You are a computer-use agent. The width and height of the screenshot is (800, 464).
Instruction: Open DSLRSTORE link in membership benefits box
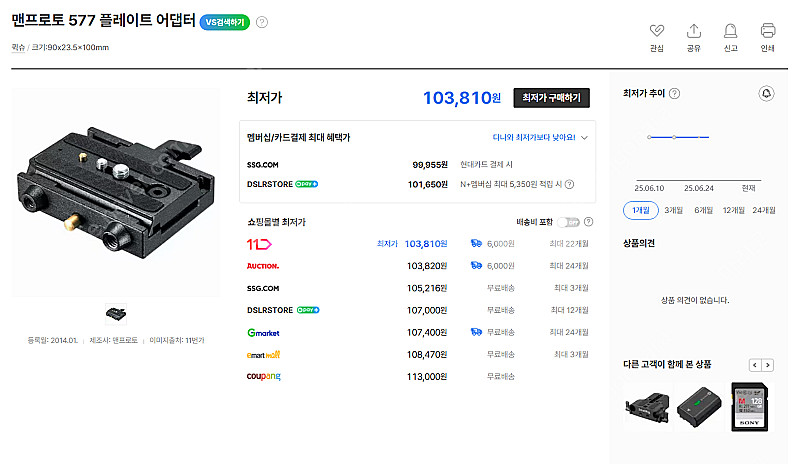tap(270, 184)
